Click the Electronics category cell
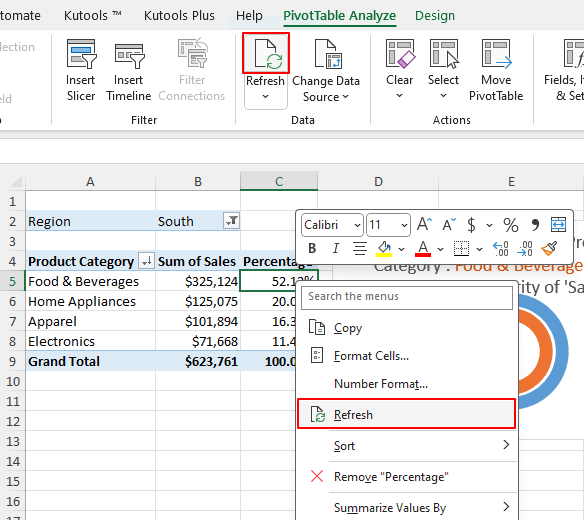Screen dimensions: 584x520 (x=91, y=341)
